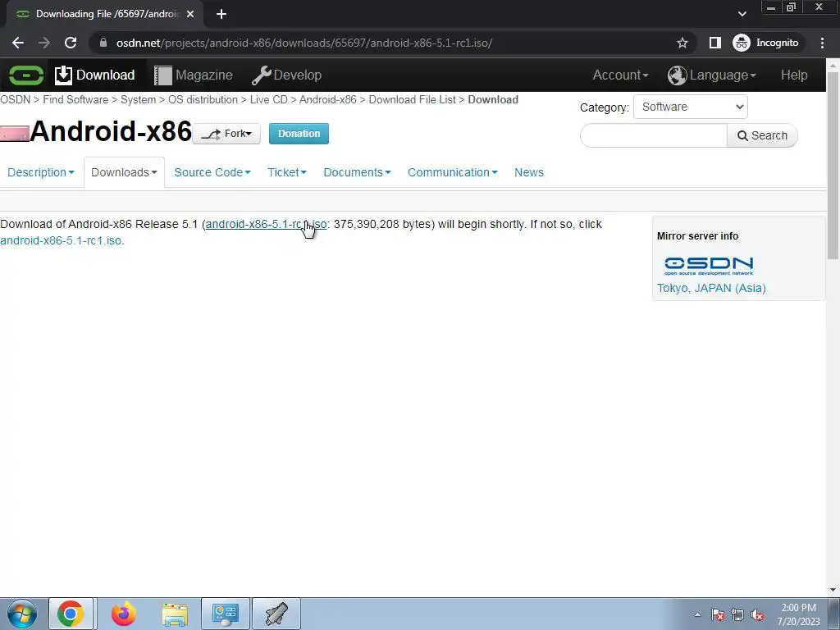Click the OSDN breadcrumb link

[15, 99]
